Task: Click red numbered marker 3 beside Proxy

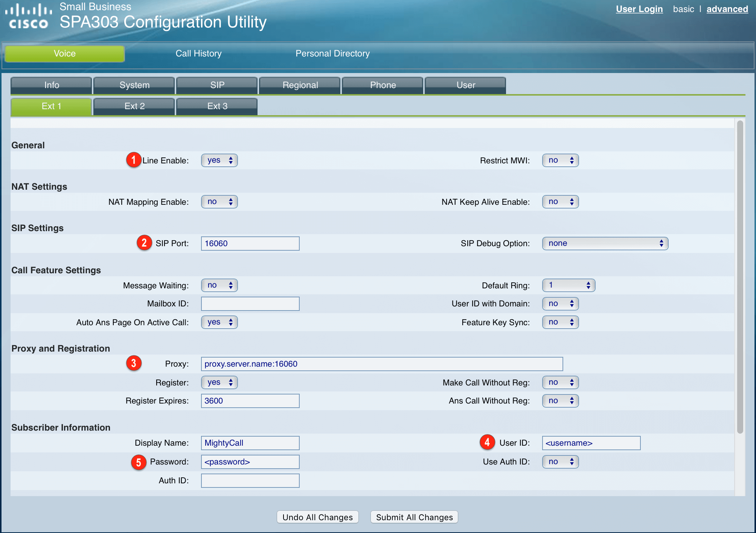Action: tap(134, 363)
